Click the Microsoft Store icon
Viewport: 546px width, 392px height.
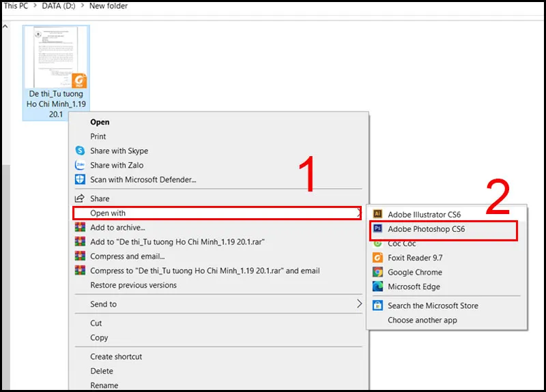377,305
